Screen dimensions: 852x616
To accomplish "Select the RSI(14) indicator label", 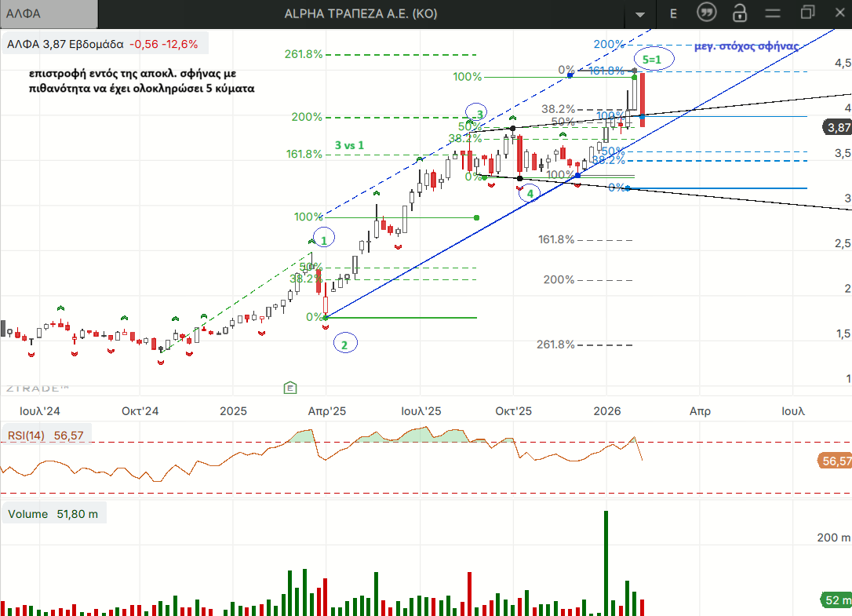I will pyautogui.click(x=27, y=435).
